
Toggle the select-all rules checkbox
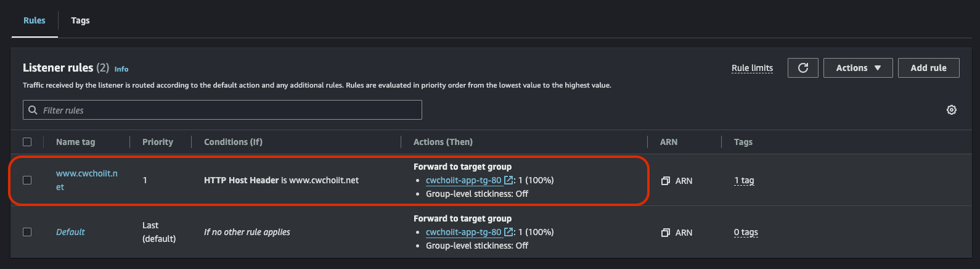(x=27, y=142)
